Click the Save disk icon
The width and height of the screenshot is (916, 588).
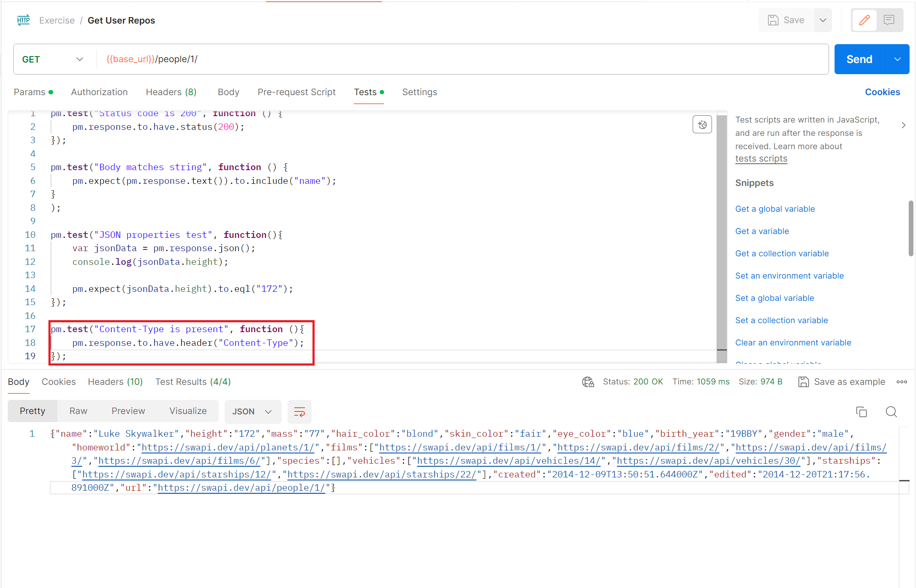(773, 20)
